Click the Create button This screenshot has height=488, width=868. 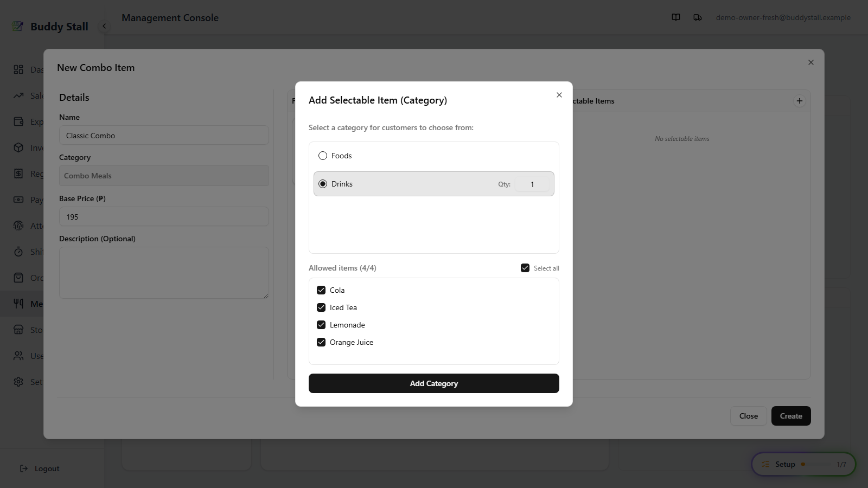coord(791,416)
